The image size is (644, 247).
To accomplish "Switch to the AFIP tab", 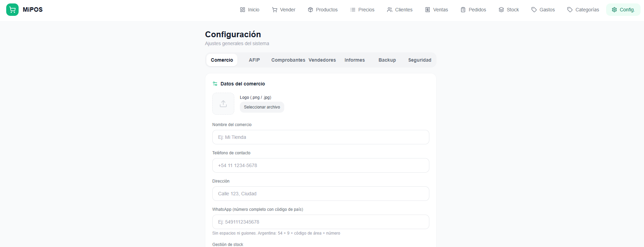I will [254, 60].
